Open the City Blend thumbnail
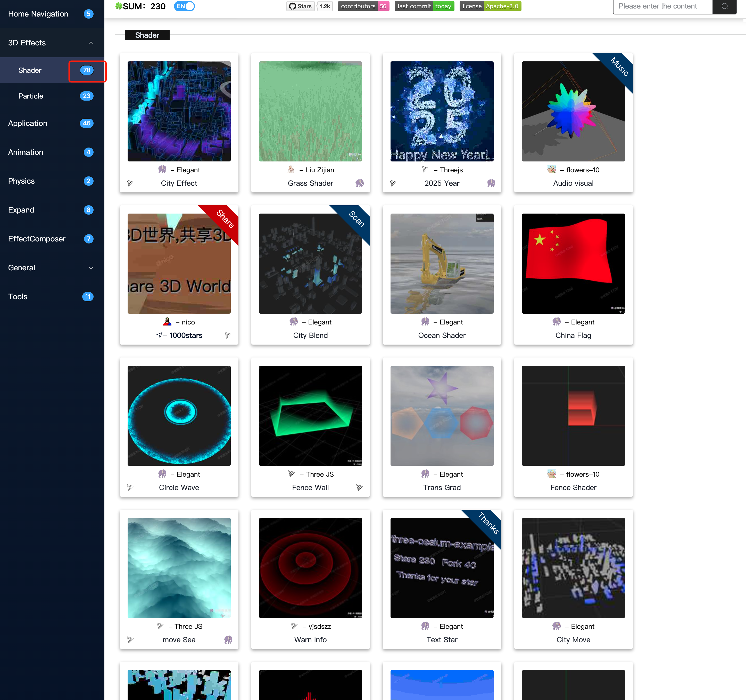The height and width of the screenshot is (700, 746). (x=310, y=264)
